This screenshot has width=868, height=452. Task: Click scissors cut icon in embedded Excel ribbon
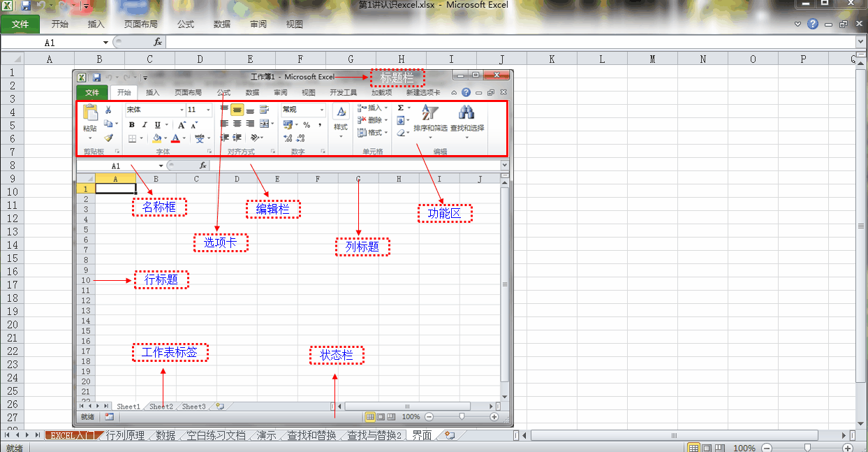point(108,110)
